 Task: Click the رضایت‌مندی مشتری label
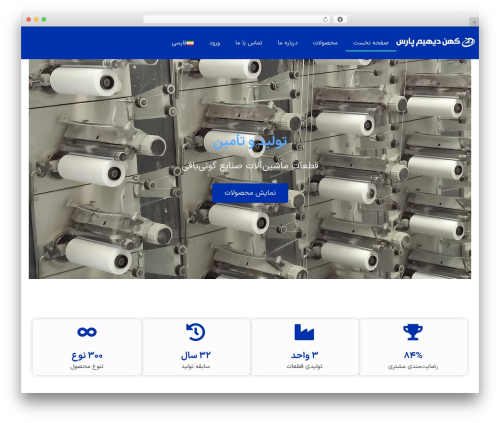tap(413, 366)
